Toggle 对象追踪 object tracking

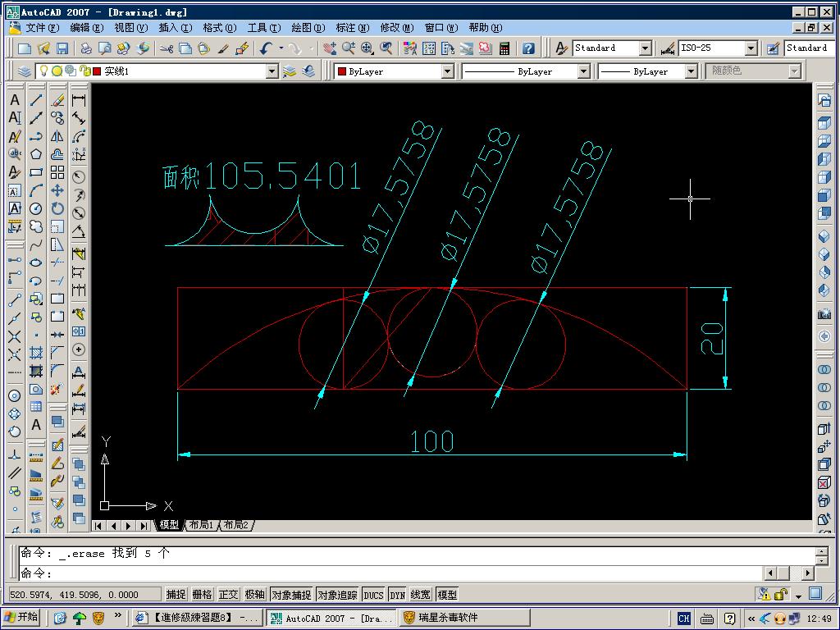337,595
